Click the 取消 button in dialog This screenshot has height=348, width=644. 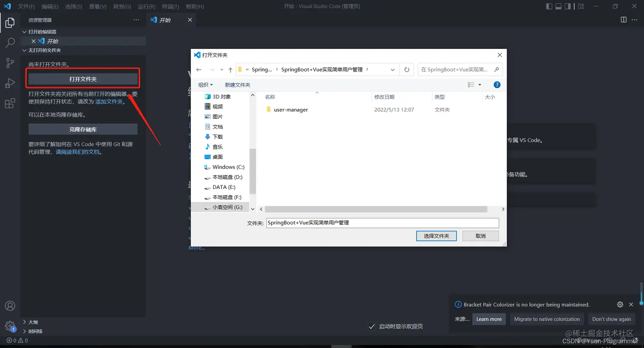tap(480, 236)
